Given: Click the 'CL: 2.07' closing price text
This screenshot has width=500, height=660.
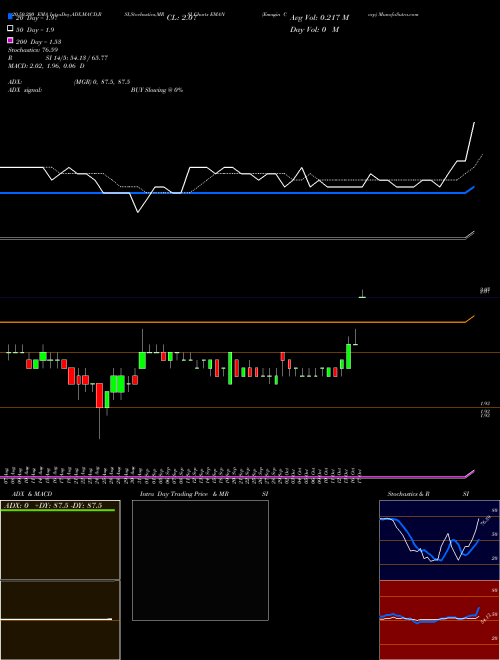Looking at the screenshot, I should pyautogui.click(x=181, y=18).
